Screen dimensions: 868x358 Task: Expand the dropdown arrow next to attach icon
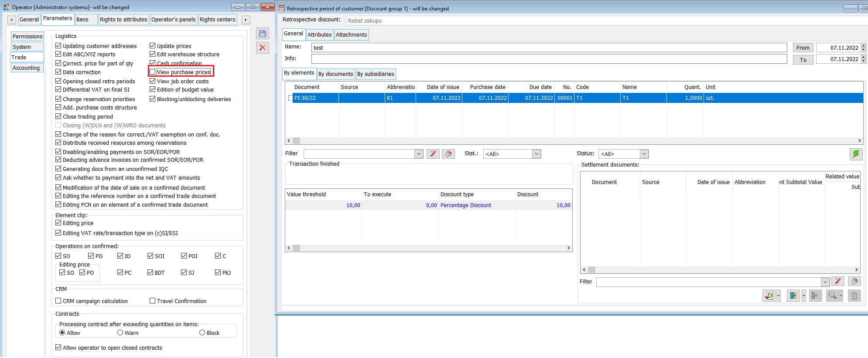(x=803, y=296)
